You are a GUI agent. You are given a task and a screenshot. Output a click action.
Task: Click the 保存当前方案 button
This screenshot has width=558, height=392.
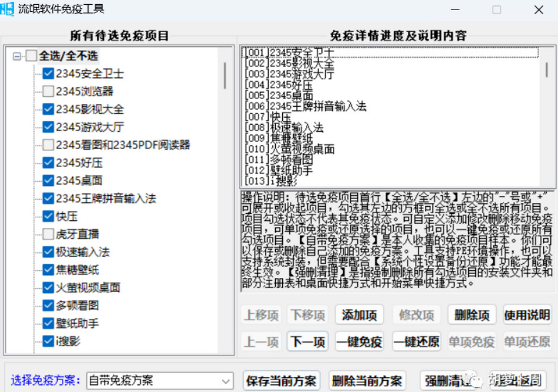282,381
